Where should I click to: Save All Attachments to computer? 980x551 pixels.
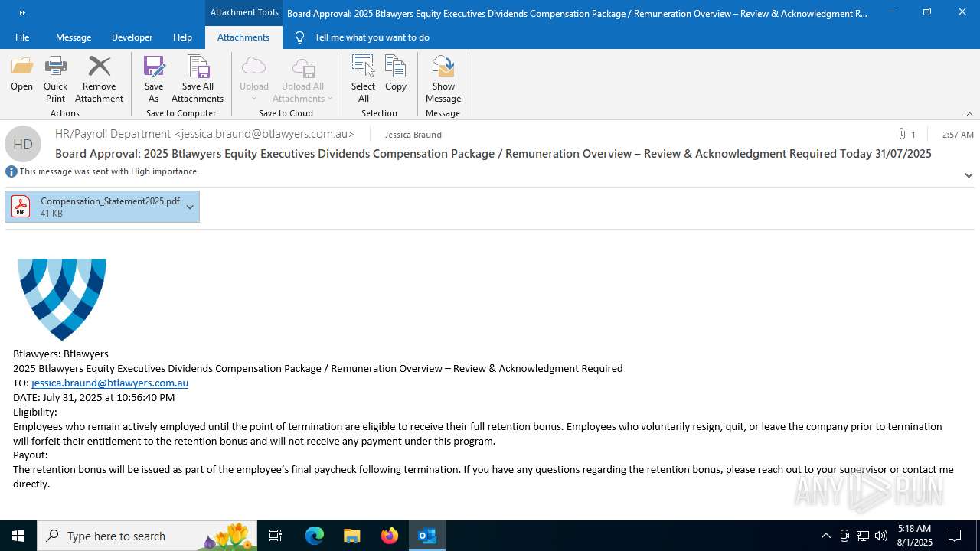click(x=198, y=79)
